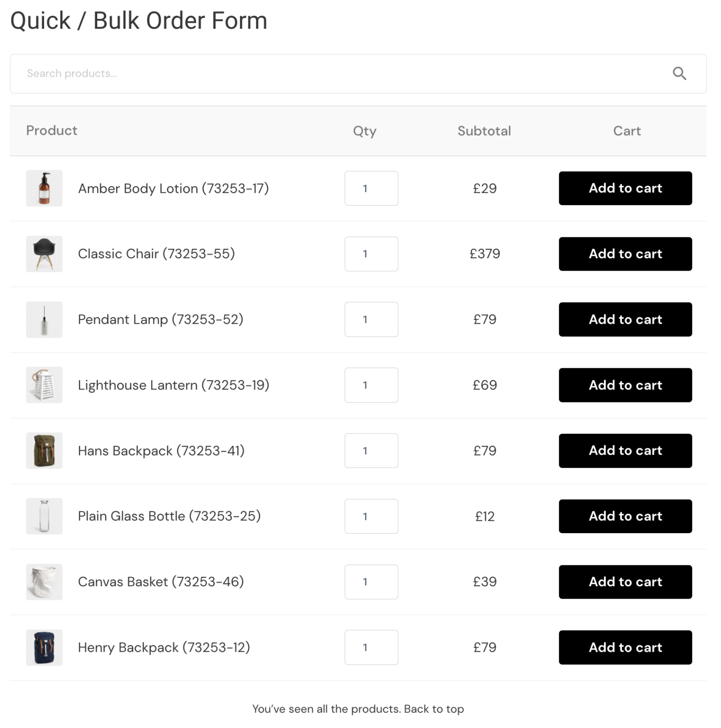View the Pendant Lamp thumbnail
The width and height of the screenshot is (721, 728).
point(44,319)
